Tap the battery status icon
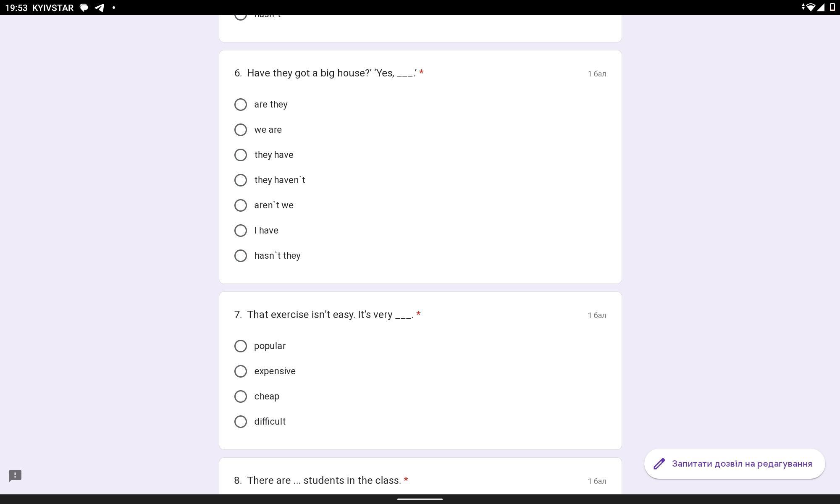840x504 pixels. [832, 8]
